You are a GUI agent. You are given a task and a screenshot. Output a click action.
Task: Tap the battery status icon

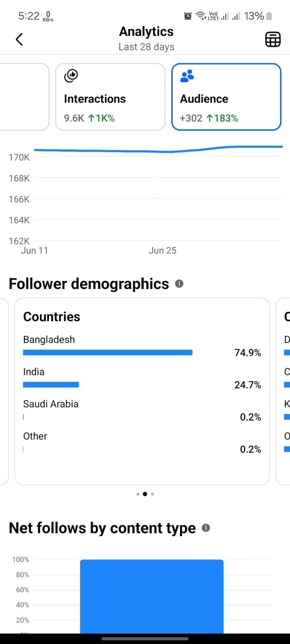click(x=269, y=16)
